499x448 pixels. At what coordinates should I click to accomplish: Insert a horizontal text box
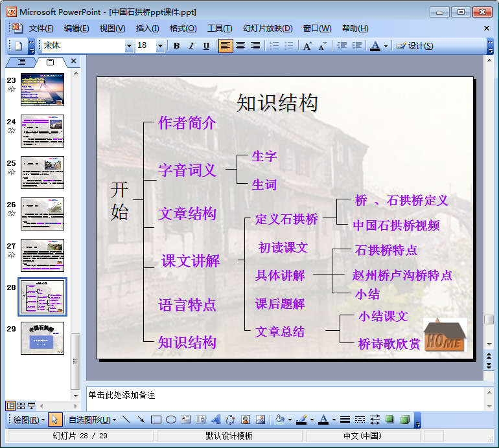(186, 420)
